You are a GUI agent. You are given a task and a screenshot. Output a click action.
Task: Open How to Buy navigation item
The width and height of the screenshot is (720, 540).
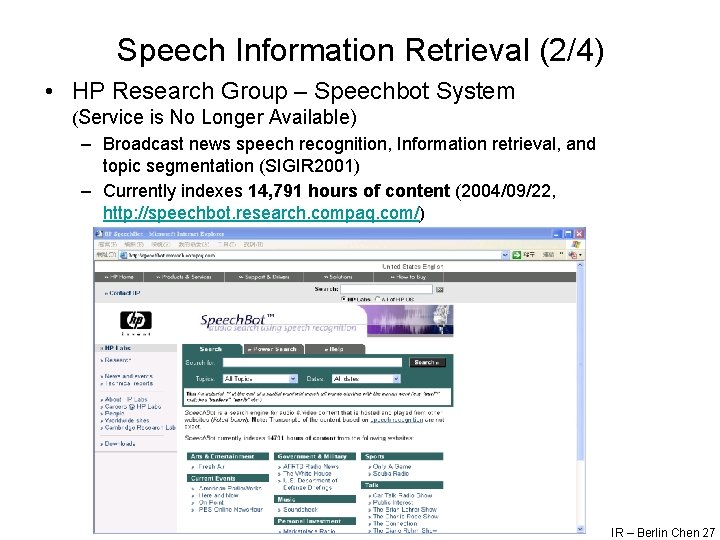[x=408, y=277]
